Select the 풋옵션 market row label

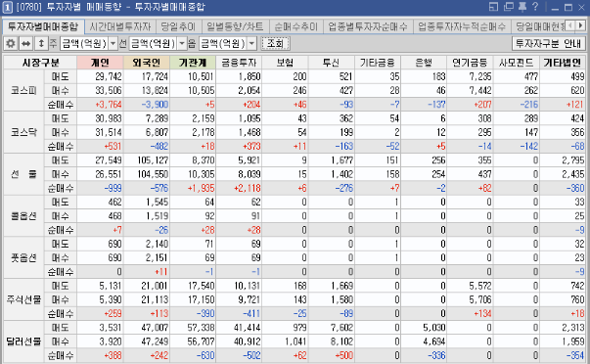[x=23, y=258]
